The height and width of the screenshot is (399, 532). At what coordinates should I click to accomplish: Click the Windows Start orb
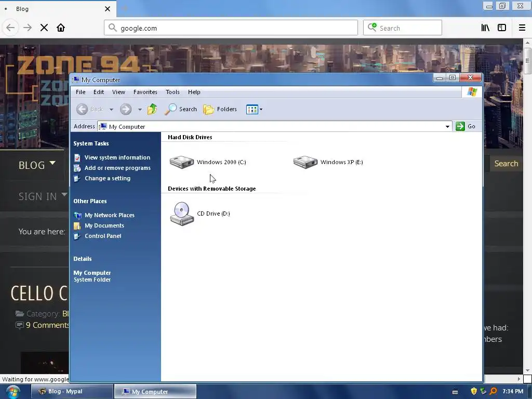[x=13, y=392]
